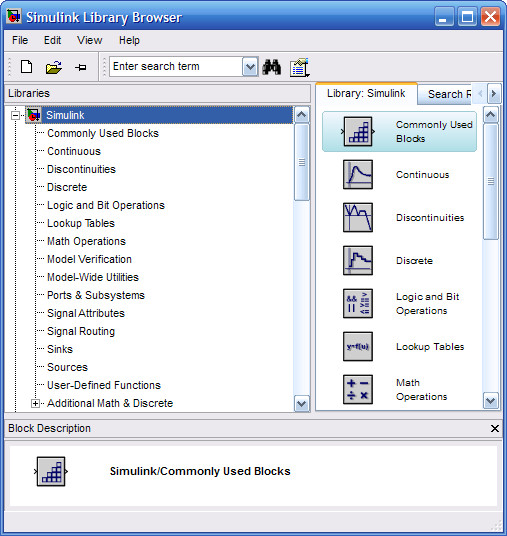Open the Commonly Used Blocks library icon
The width and height of the screenshot is (507, 536).
point(358,132)
